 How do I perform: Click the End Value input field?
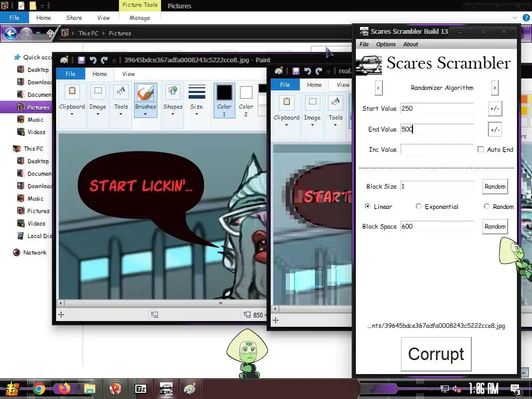[x=437, y=129]
